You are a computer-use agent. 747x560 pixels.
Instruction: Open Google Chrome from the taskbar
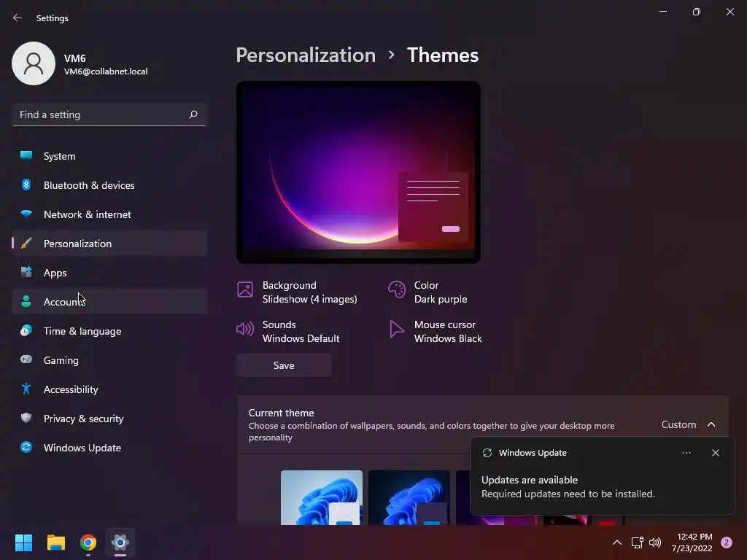pos(88,542)
